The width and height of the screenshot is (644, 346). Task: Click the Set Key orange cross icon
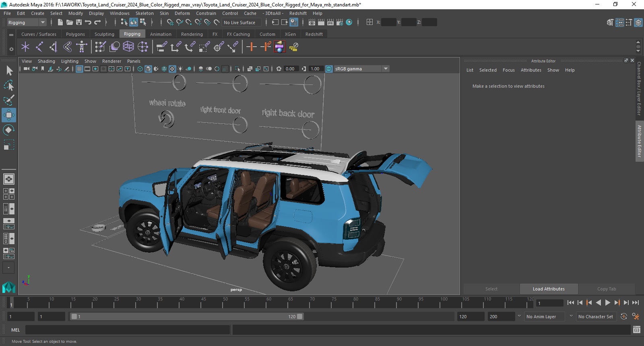tap(252, 47)
